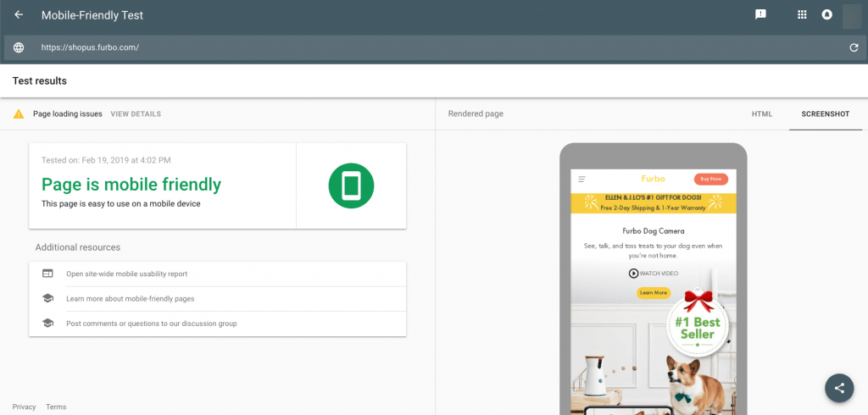Click the URL field with shopus.furbo.com
Image resolution: width=868 pixels, height=415 pixels.
(x=434, y=47)
